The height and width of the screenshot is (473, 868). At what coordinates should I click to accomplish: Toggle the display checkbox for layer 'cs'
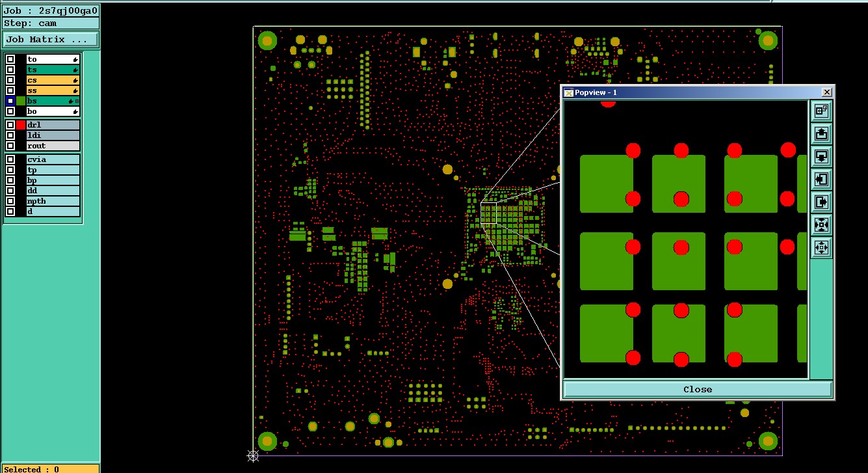[x=10, y=80]
